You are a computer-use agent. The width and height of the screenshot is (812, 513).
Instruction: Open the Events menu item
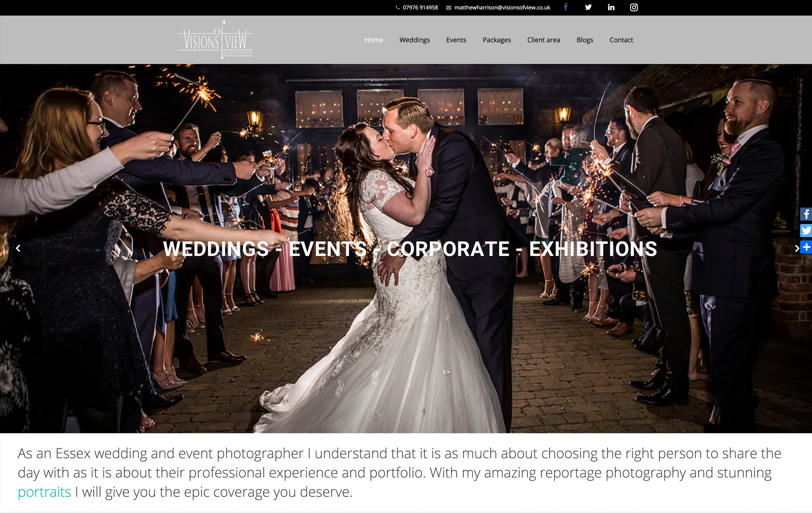click(456, 40)
